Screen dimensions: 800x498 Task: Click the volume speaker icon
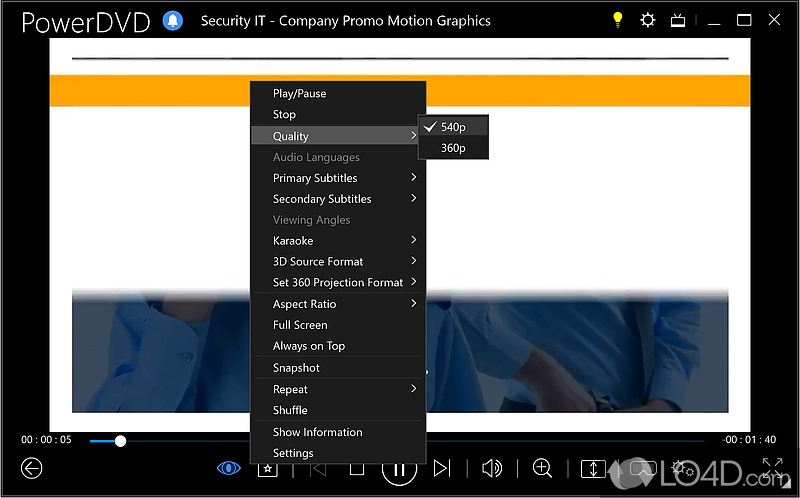(x=492, y=468)
